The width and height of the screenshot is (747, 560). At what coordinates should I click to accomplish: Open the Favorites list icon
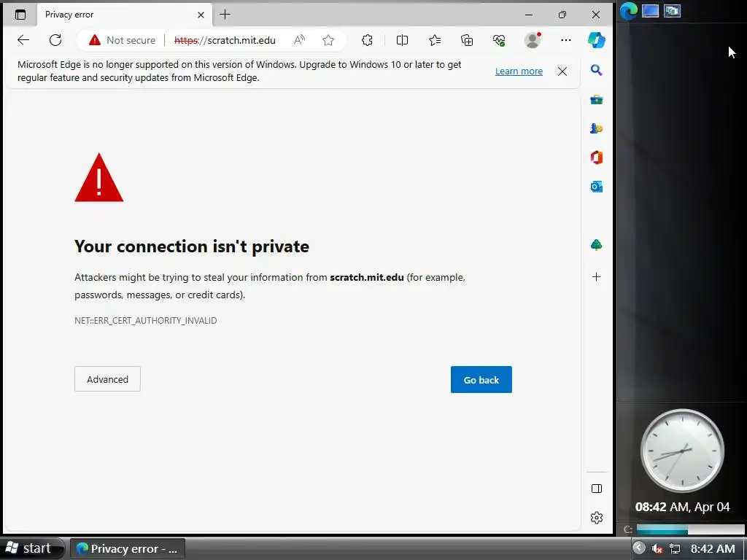pos(435,41)
